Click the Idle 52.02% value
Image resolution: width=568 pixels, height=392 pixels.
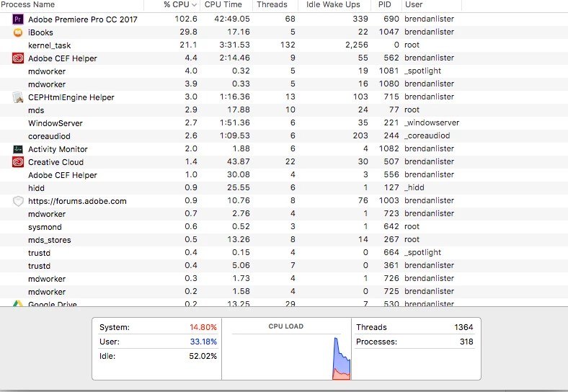tap(203, 356)
